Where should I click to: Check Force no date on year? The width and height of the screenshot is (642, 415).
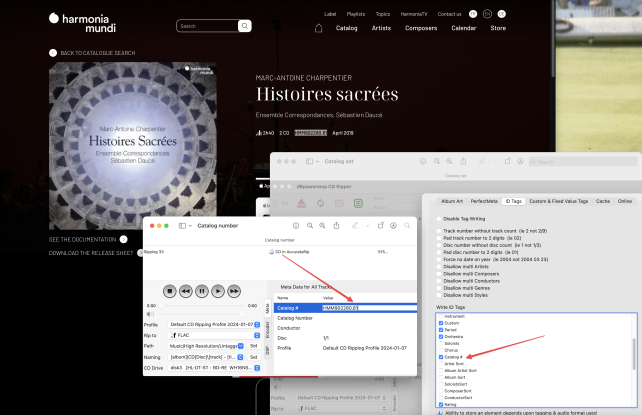pyautogui.click(x=439, y=259)
